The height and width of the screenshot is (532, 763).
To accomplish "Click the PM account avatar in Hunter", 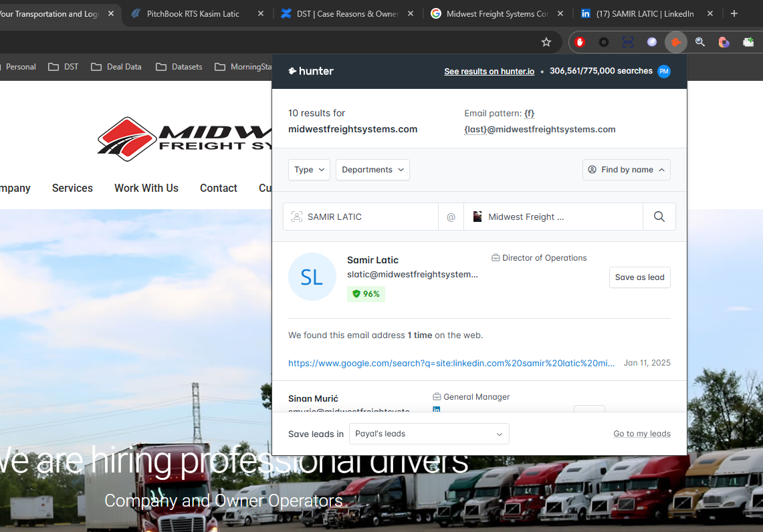I will 663,72.
